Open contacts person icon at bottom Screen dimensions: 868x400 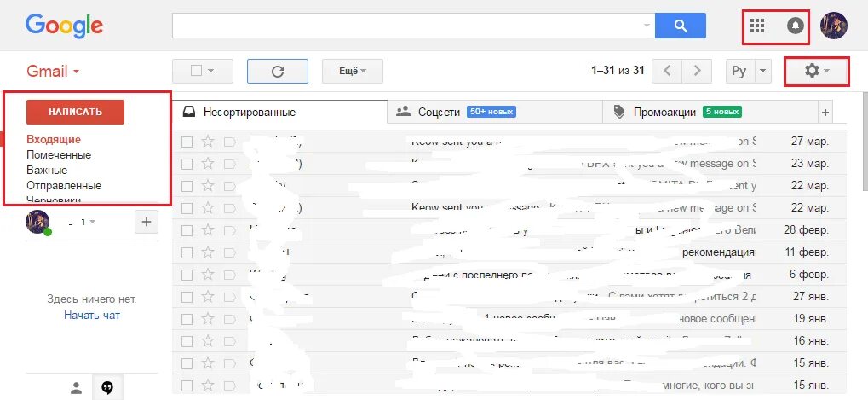click(76, 388)
